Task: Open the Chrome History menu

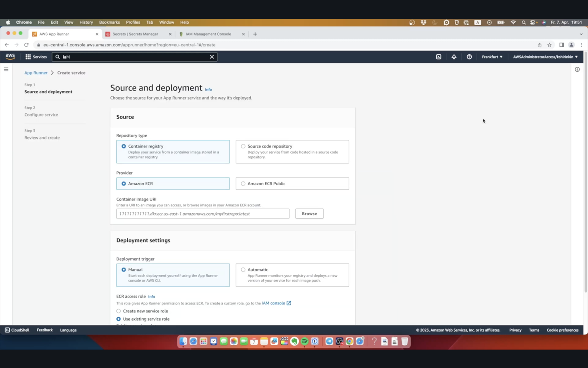Action: click(x=86, y=22)
